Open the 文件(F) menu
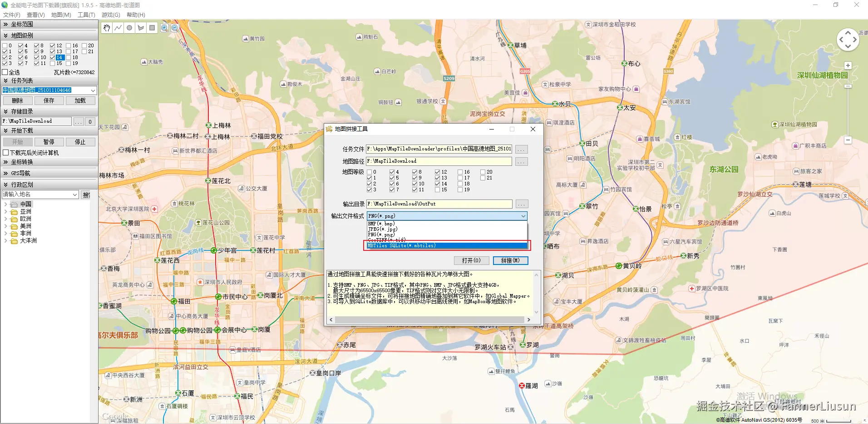Screen dimensions: 868x424 point(11,15)
